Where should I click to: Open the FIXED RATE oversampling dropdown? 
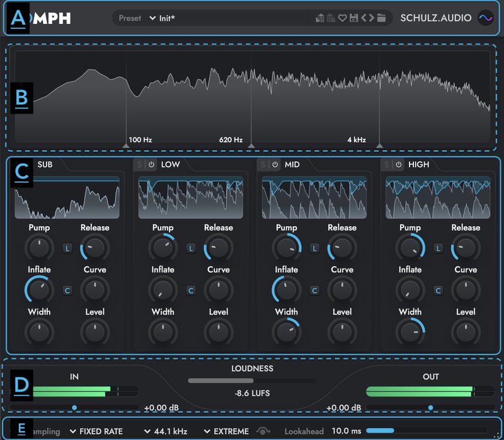100,431
